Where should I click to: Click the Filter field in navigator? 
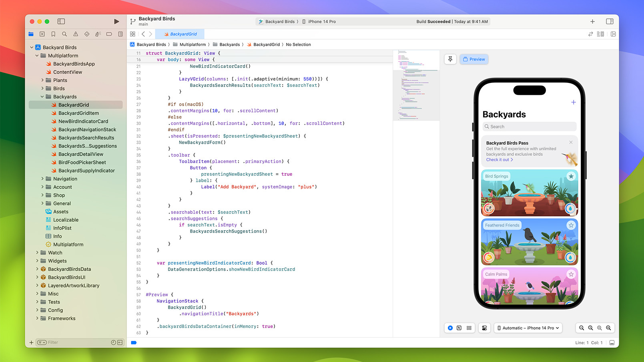(76, 343)
